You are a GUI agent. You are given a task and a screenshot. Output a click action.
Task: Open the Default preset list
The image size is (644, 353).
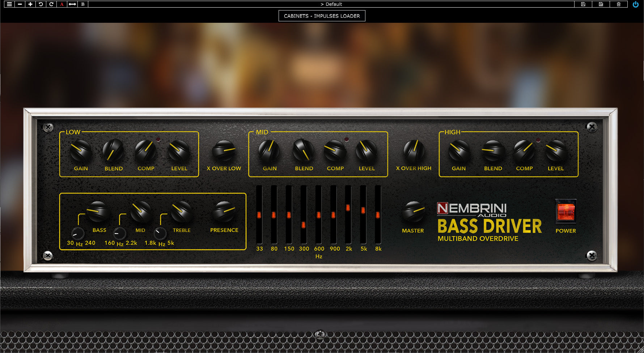(x=331, y=4)
